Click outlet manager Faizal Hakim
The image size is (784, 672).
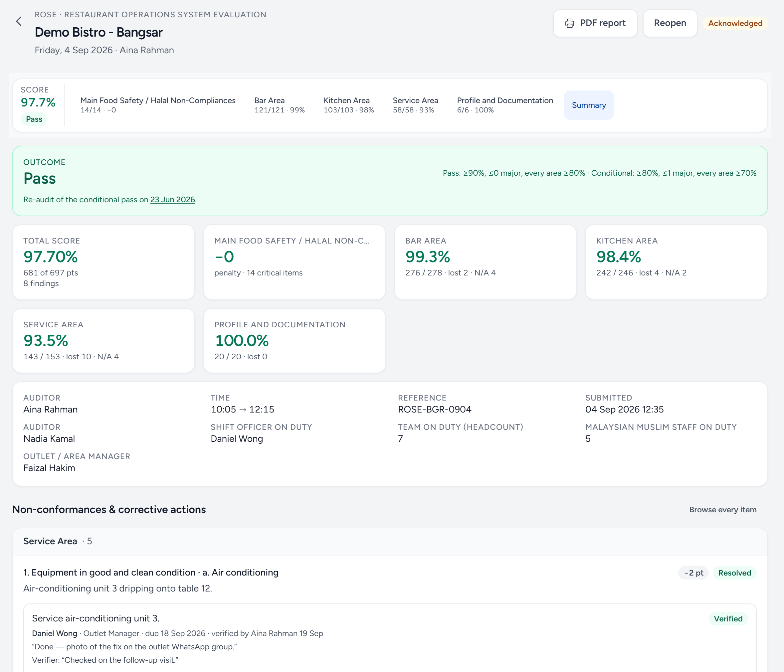point(49,468)
